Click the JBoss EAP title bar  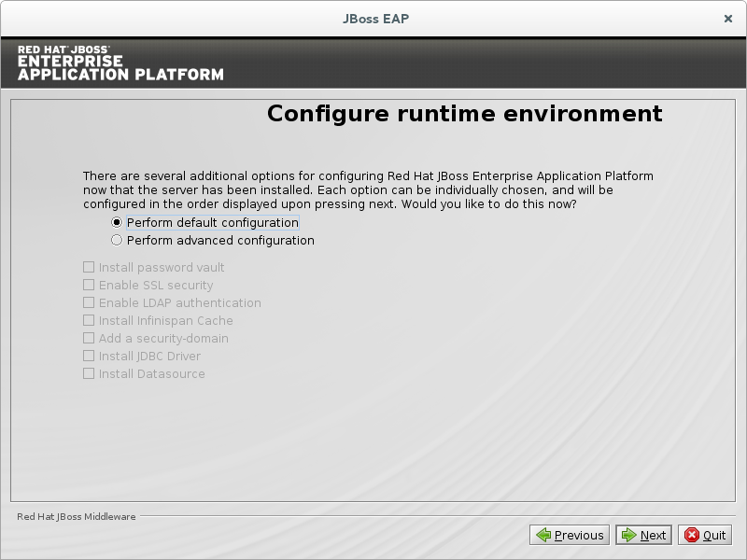click(373, 19)
